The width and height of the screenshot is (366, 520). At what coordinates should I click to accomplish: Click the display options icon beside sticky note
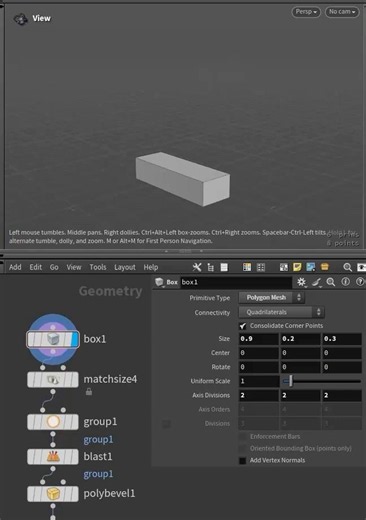284,267
